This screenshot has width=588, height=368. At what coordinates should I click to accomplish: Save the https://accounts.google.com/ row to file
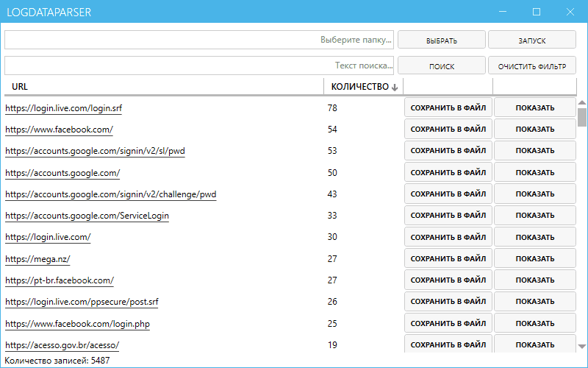click(448, 172)
